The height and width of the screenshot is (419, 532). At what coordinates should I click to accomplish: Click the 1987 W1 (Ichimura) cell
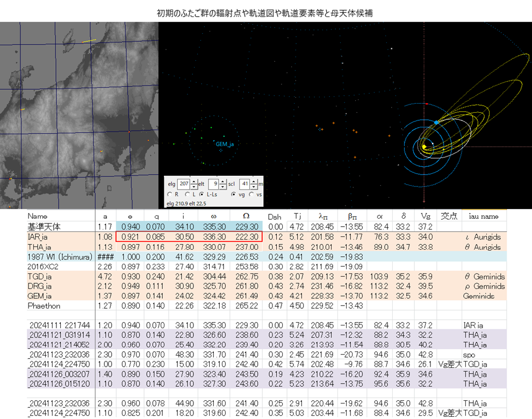coord(59,257)
